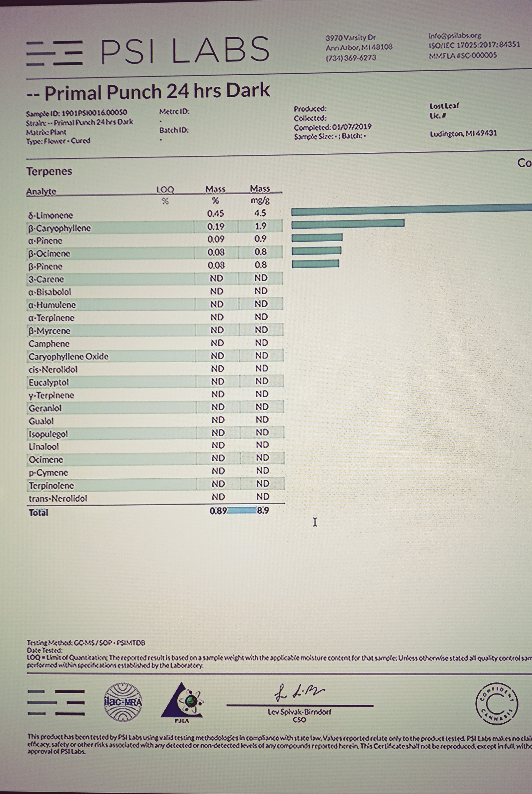Click the Total row label
The width and height of the screenshot is (532, 794).
39,513
